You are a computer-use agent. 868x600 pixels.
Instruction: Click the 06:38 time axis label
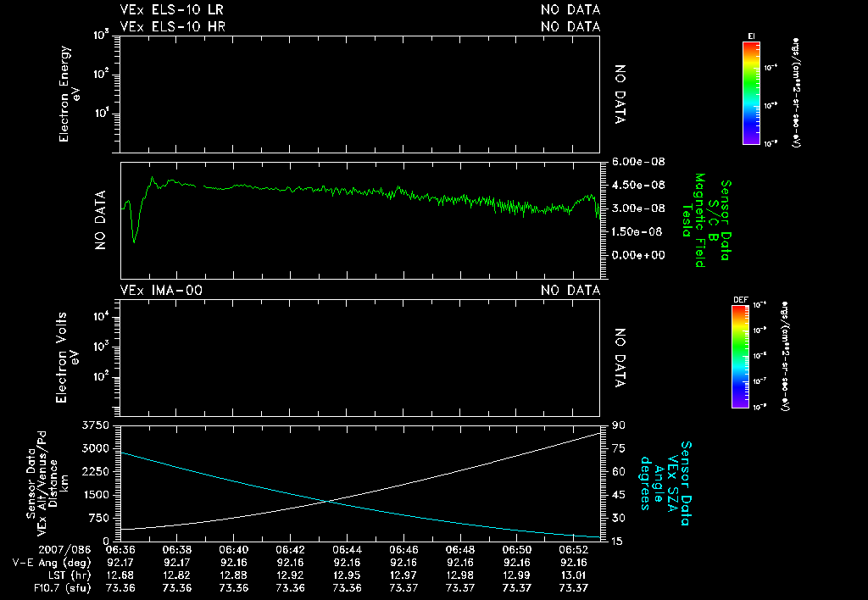click(176, 550)
